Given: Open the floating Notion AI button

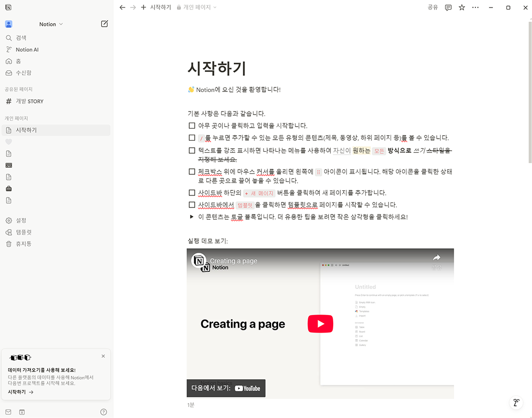Looking at the screenshot, I should (x=516, y=403).
